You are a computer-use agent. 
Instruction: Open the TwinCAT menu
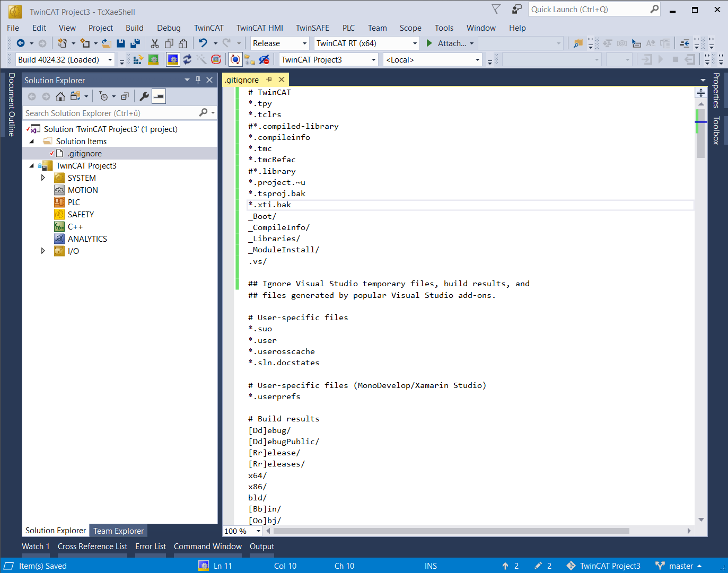208,28
